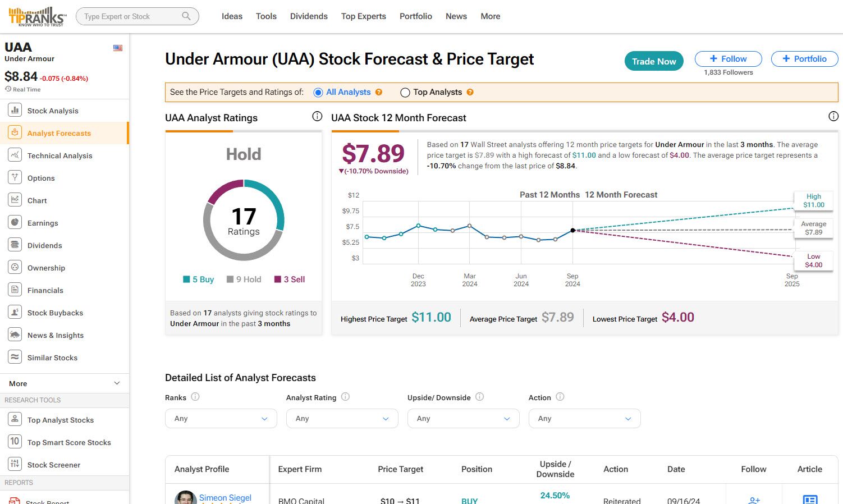Viewport: 843px width, 504px height.
Task: Open the Analyst Rating dropdown
Action: (x=342, y=419)
